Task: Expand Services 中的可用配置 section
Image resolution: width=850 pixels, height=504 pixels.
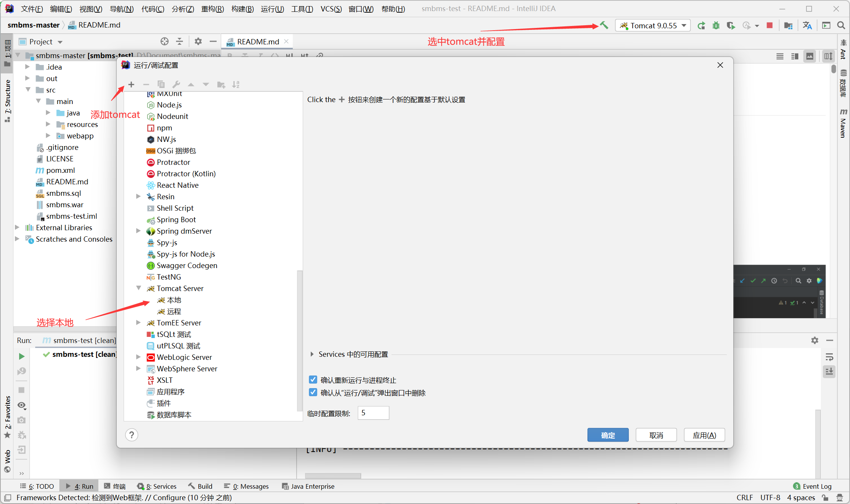Action: click(x=312, y=354)
